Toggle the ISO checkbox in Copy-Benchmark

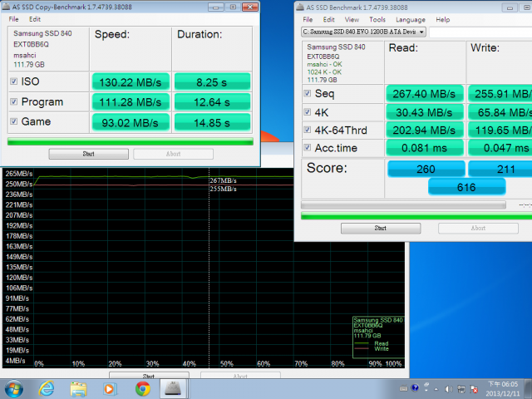pos(13,81)
